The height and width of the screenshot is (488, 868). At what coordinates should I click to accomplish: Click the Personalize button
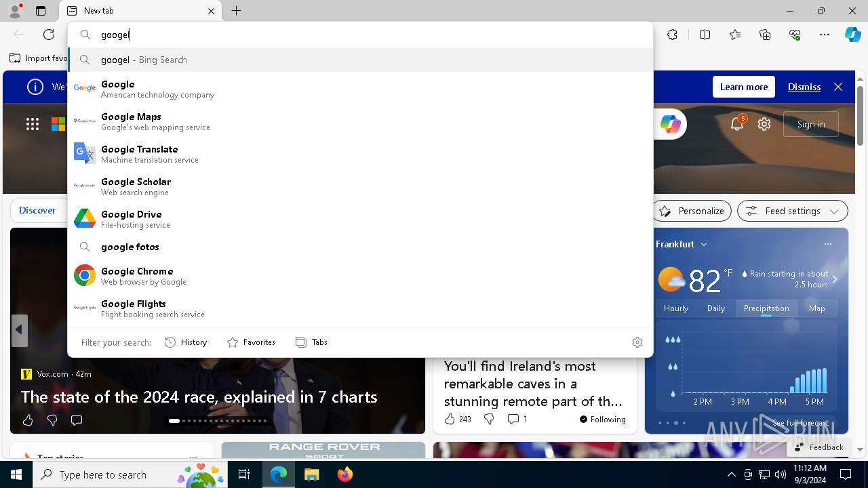click(x=692, y=211)
